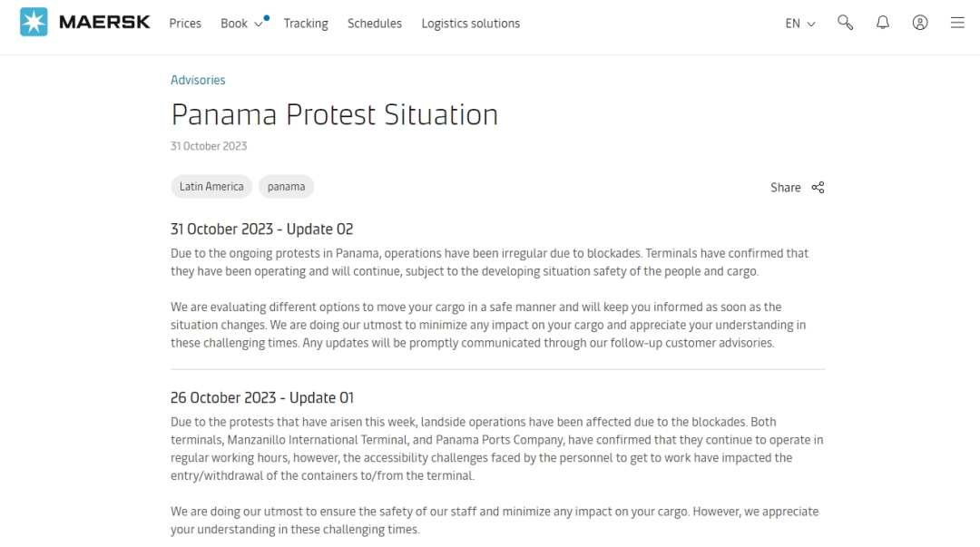Expand the Book dropdown chevron

[258, 24]
